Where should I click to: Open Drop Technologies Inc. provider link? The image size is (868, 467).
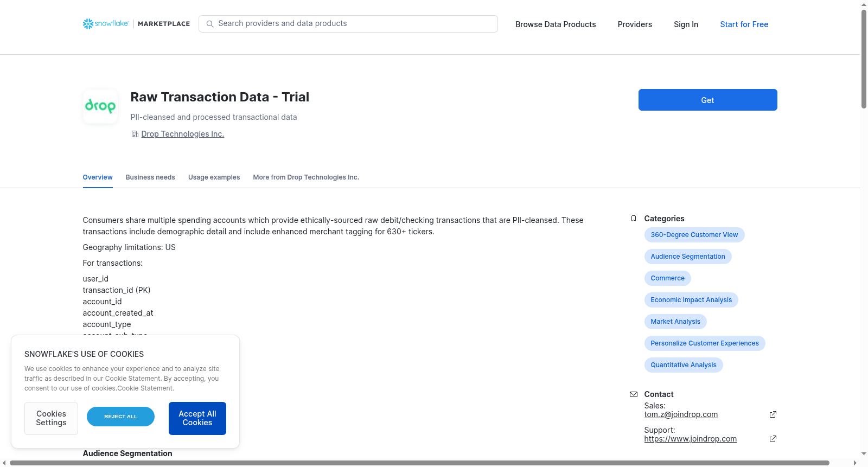pyautogui.click(x=182, y=134)
